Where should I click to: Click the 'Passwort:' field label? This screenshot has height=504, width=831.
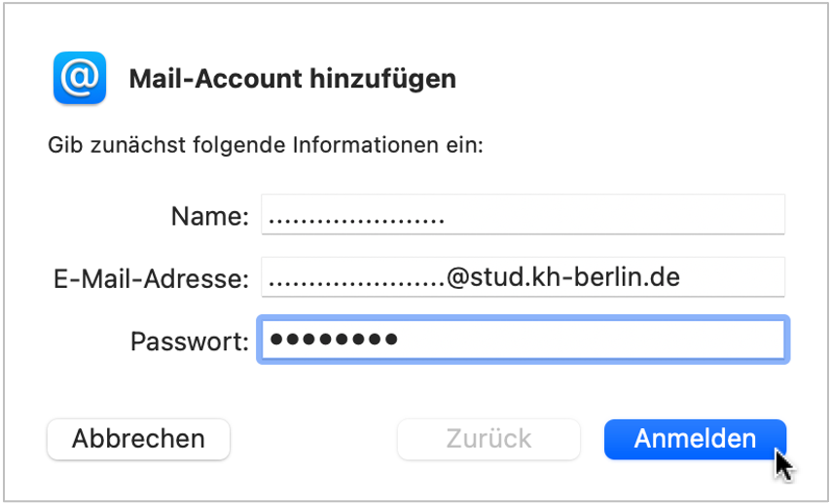(x=190, y=342)
